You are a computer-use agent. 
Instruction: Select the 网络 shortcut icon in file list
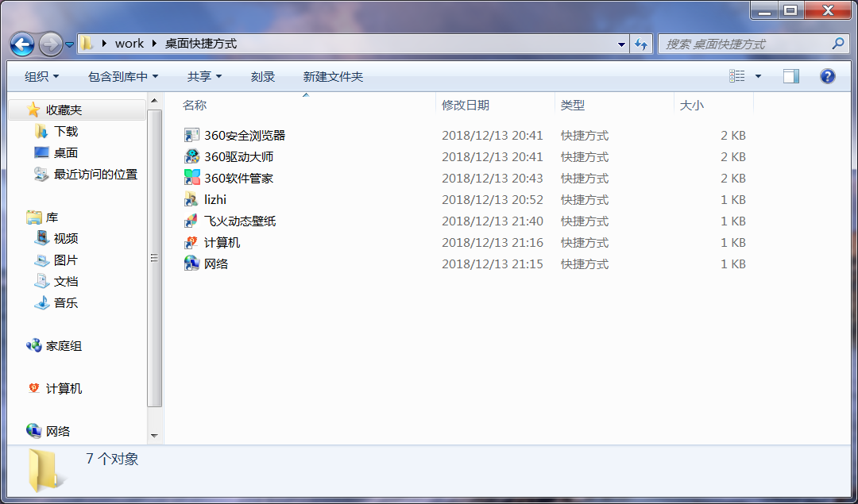[x=191, y=264]
